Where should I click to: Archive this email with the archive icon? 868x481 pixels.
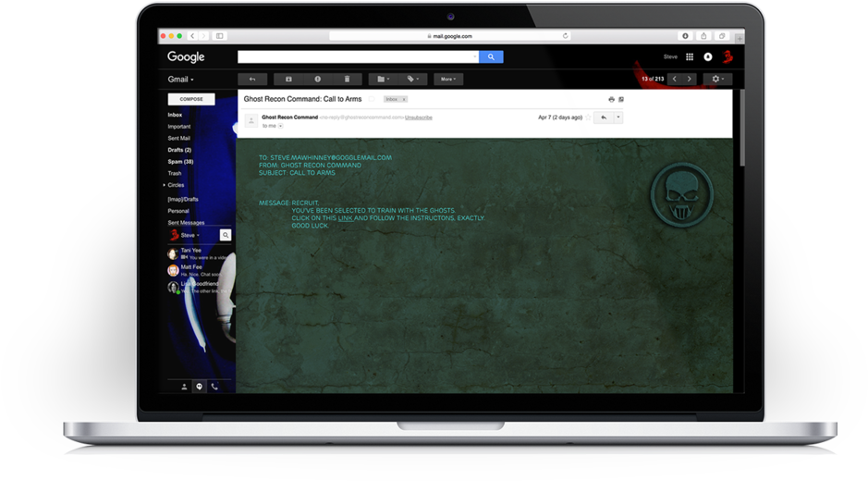click(x=288, y=80)
